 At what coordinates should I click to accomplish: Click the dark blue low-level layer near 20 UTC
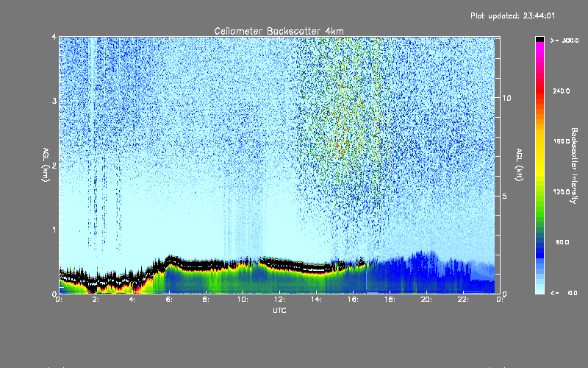coord(424,272)
